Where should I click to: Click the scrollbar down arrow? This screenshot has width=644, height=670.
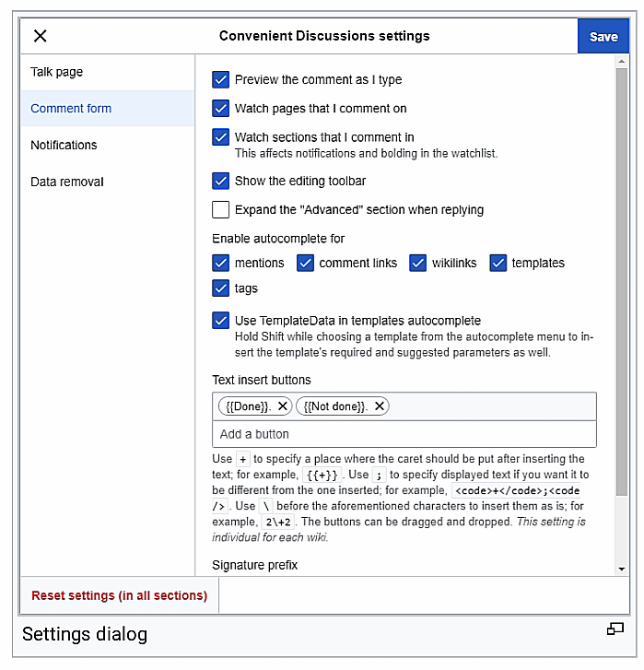pos(622,569)
